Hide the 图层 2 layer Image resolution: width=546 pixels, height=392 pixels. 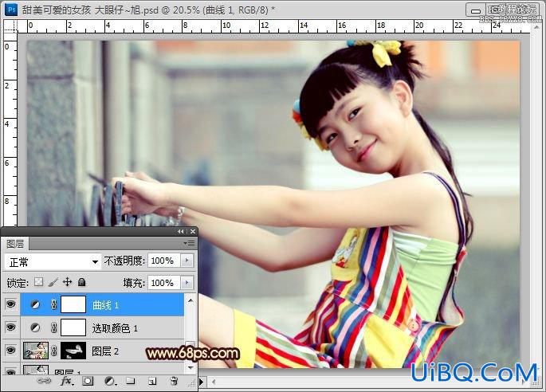click(11, 351)
